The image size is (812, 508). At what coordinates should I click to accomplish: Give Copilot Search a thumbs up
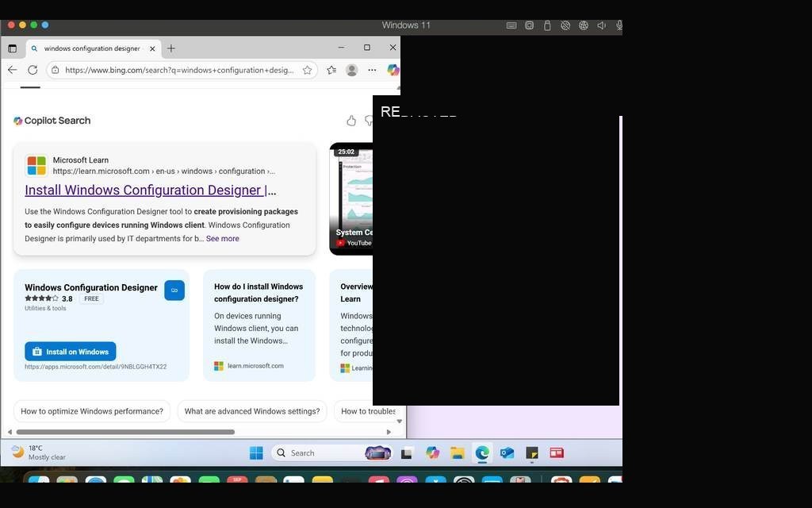pyautogui.click(x=351, y=121)
